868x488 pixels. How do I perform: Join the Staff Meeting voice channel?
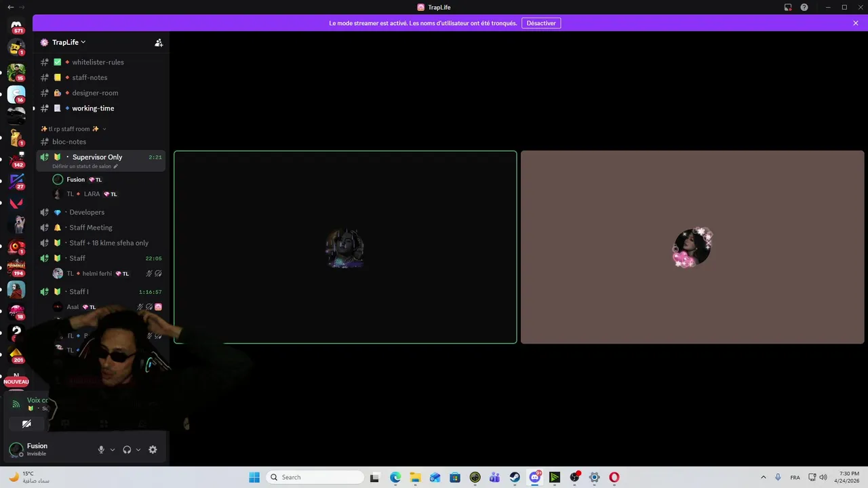(100, 228)
